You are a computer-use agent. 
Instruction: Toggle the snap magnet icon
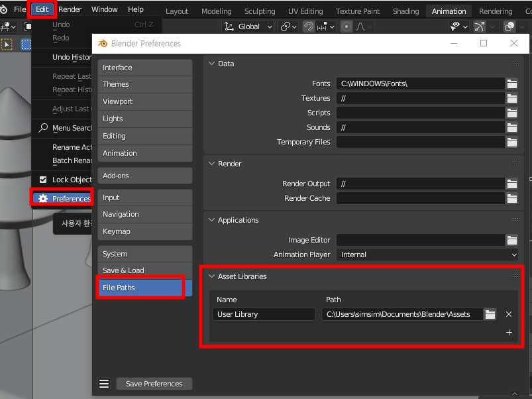pos(308,27)
